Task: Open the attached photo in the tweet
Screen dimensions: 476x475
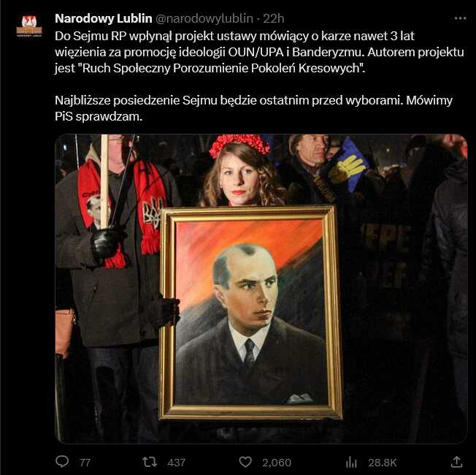Action: click(261, 289)
